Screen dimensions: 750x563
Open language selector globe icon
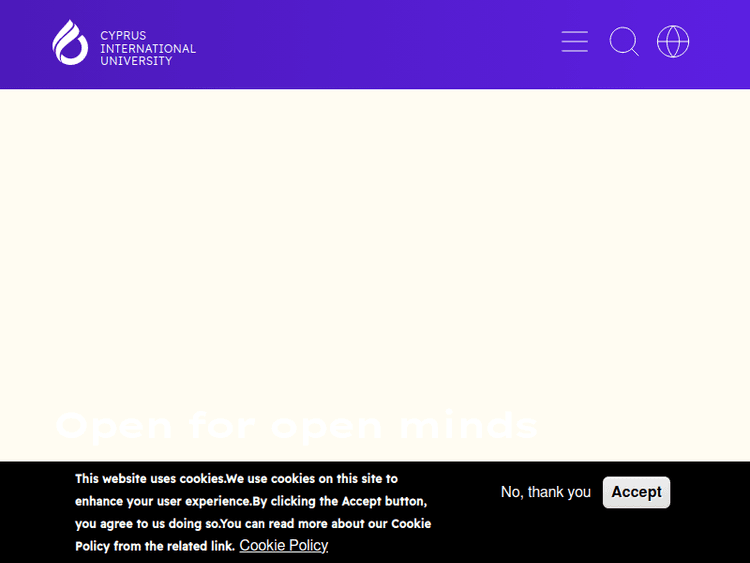pyautogui.click(x=673, y=42)
